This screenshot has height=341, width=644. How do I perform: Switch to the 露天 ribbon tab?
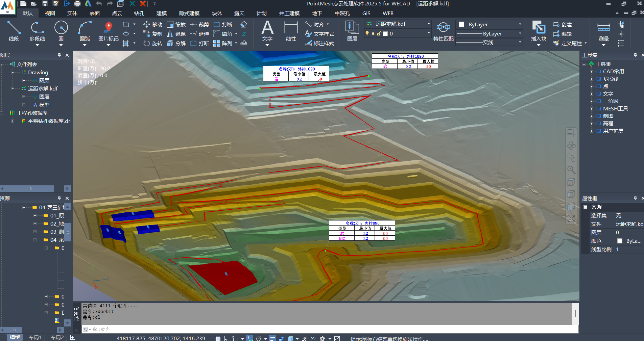(x=239, y=14)
